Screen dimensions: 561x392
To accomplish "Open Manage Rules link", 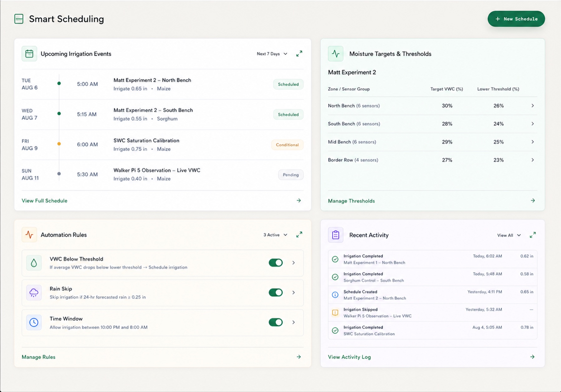I will pyautogui.click(x=39, y=357).
